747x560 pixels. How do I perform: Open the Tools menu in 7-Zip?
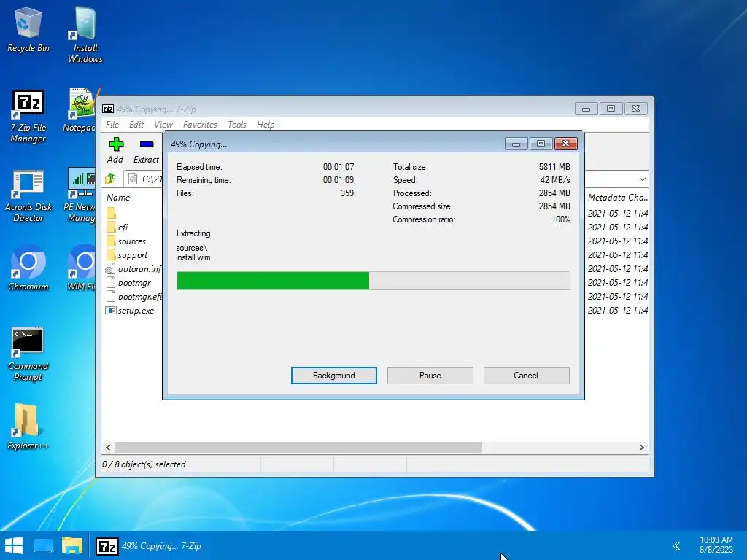point(237,124)
